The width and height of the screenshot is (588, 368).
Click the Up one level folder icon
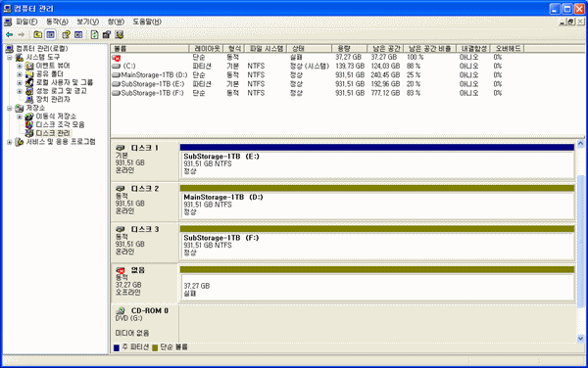point(37,35)
